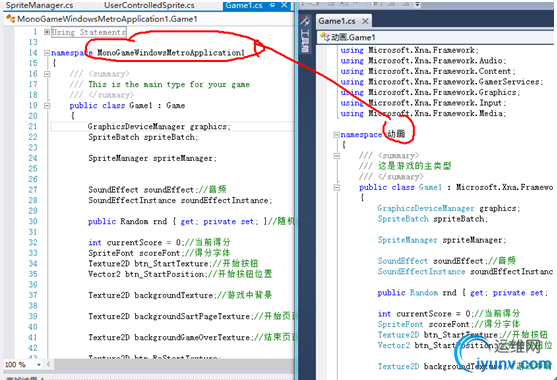Click right editor's 'public class Game1' declaration
Viewport: 557px width, 380px height.
click(x=400, y=187)
